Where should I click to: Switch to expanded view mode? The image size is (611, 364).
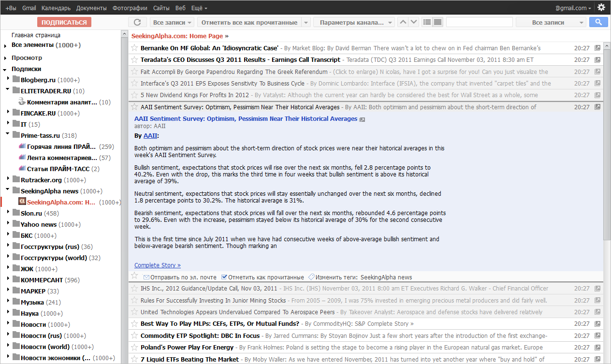(x=437, y=22)
